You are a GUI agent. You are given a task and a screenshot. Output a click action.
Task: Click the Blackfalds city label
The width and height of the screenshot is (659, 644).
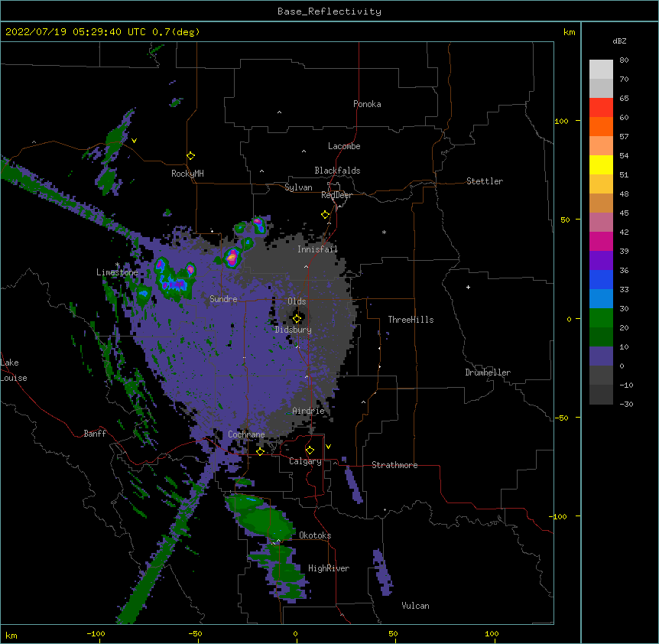click(337, 171)
